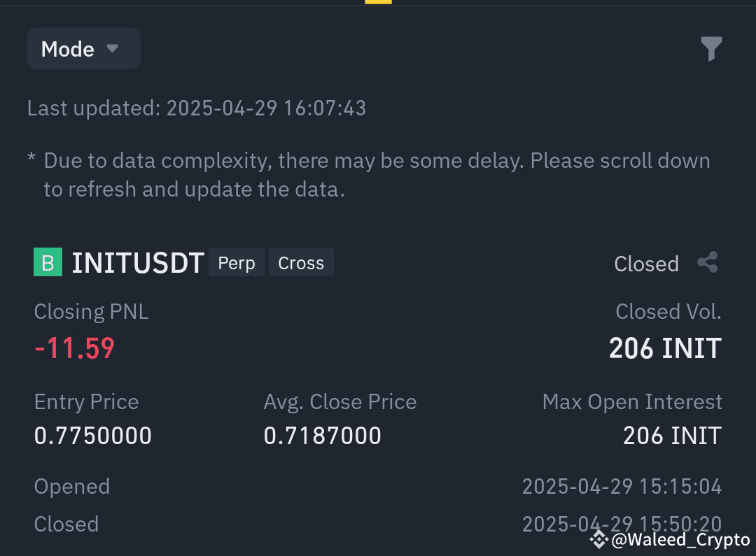Viewport: 756px width, 556px height.
Task: Select the Cross margin tag
Action: (301, 262)
